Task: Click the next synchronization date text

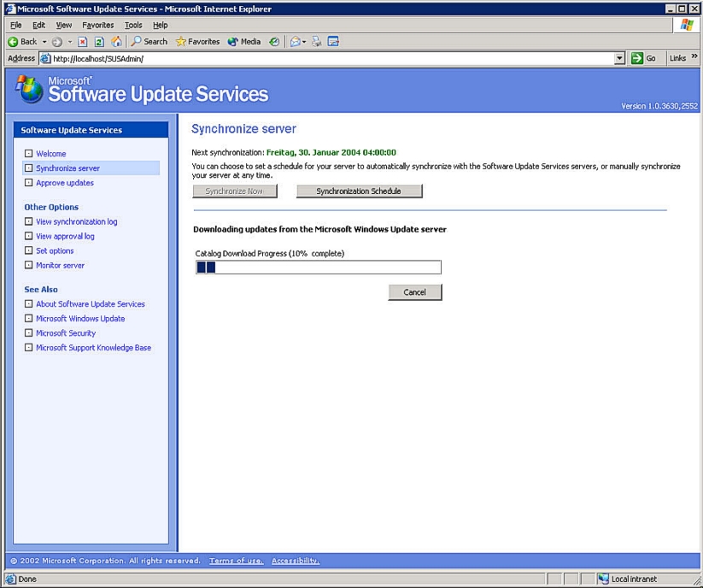Action: (x=331, y=152)
